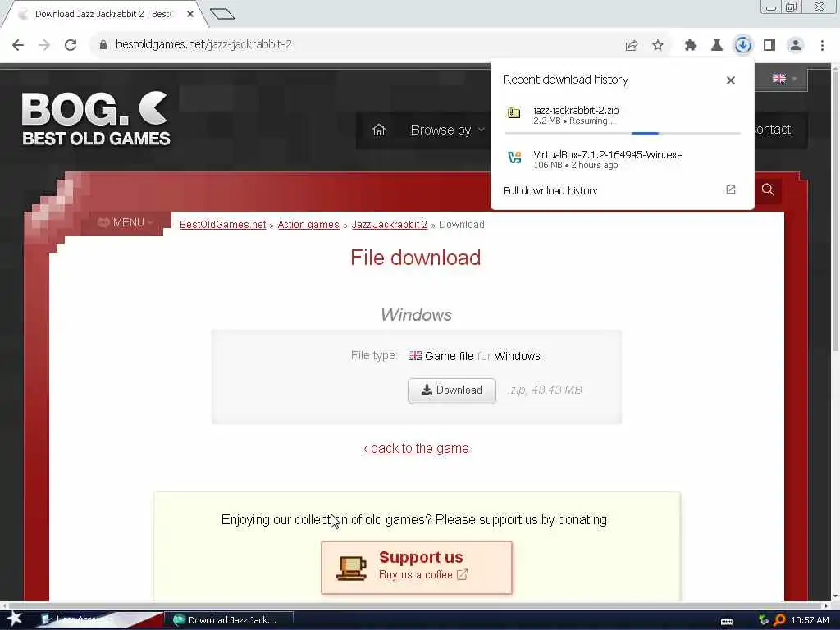Click the Windows platform heading
The image size is (840, 630).
416,315
